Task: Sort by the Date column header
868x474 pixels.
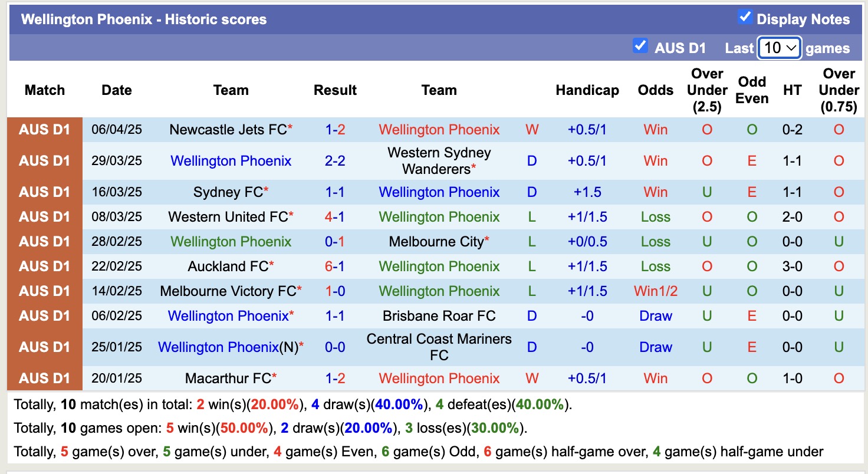Action: click(x=116, y=90)
